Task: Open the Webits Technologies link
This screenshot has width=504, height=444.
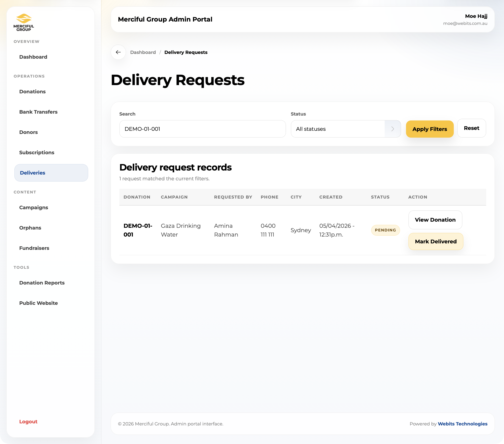Action: pos(463,424)
